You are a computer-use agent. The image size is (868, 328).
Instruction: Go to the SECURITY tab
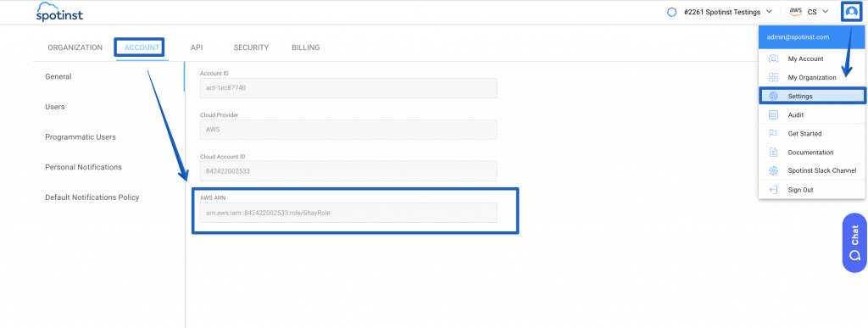(x=251, y=47)
